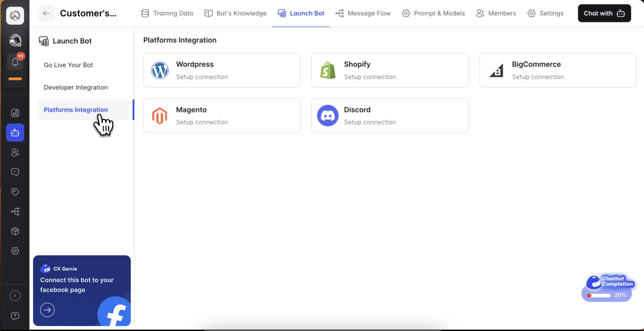Go back using the arrow button
Viewport: 644px width, 331px height.
coord(46,13)
